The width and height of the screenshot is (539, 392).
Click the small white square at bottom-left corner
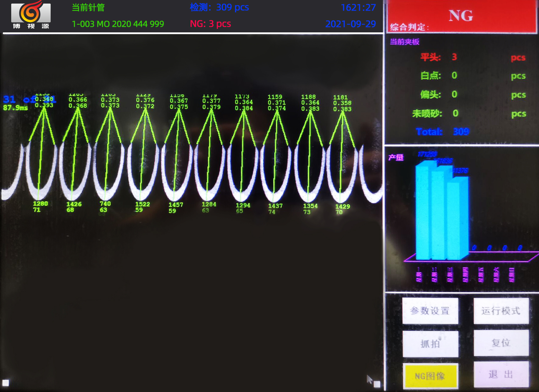(x=6, y=383)
